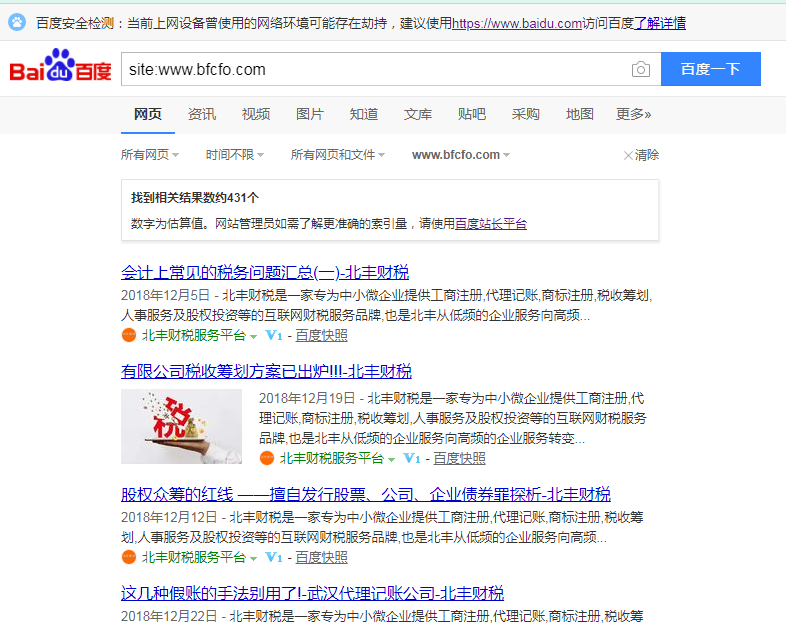This screenshot has width=786, height=623.
Task: Open camera image search icon
Action: point(641,69)
